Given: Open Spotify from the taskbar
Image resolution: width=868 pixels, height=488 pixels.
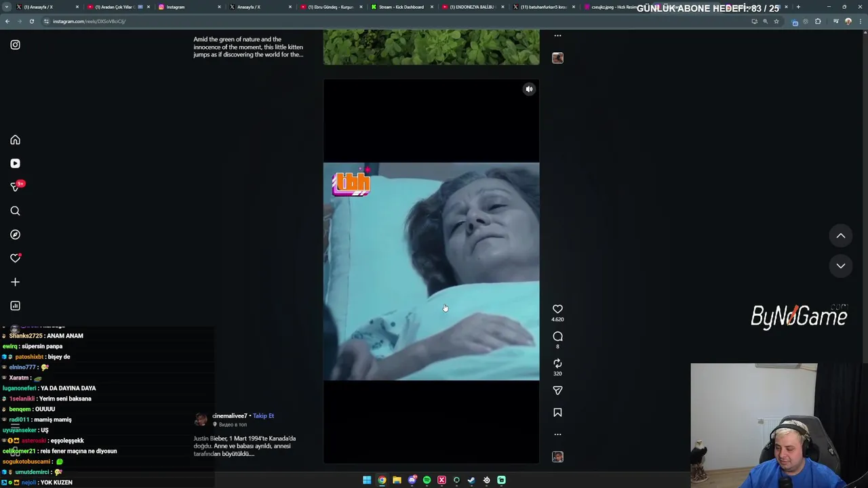Looking at the screenshot, I should coord(427,480).
